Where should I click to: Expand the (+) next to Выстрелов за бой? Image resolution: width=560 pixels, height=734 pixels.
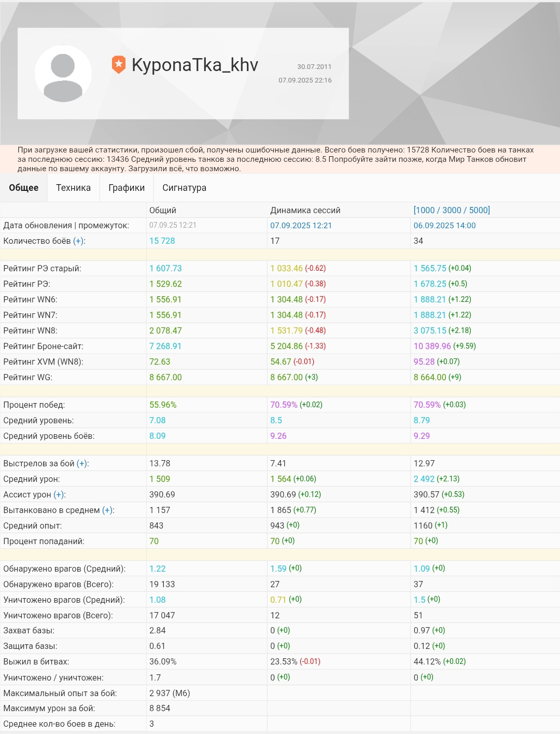coord(82,464)
